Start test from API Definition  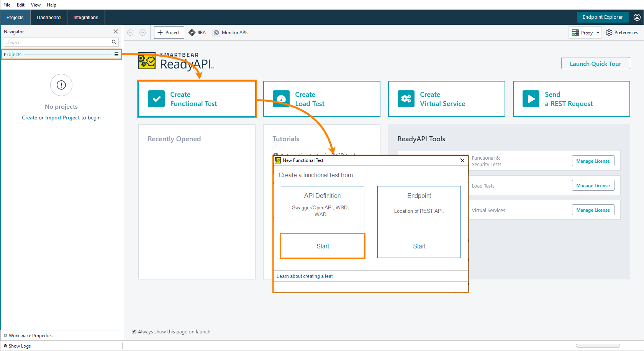click(323, 246)
